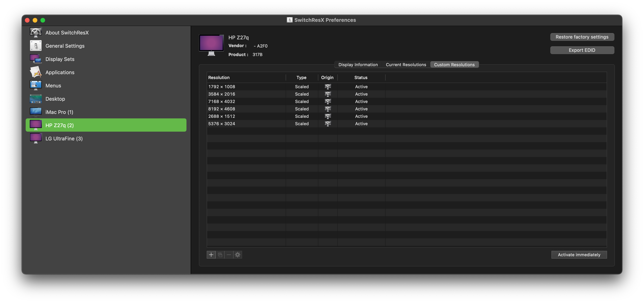
Task: Go to Display Sets section
Action: tap(106, 59)
